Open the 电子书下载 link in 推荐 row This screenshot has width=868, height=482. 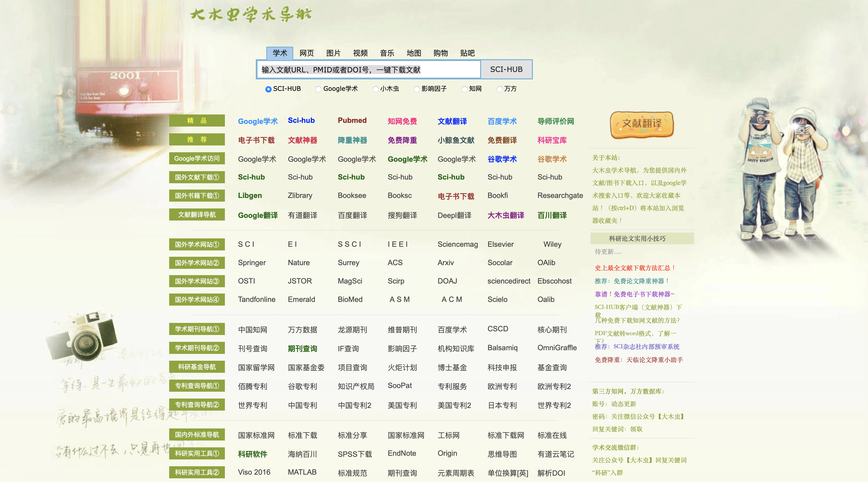(x=256, y=140)
